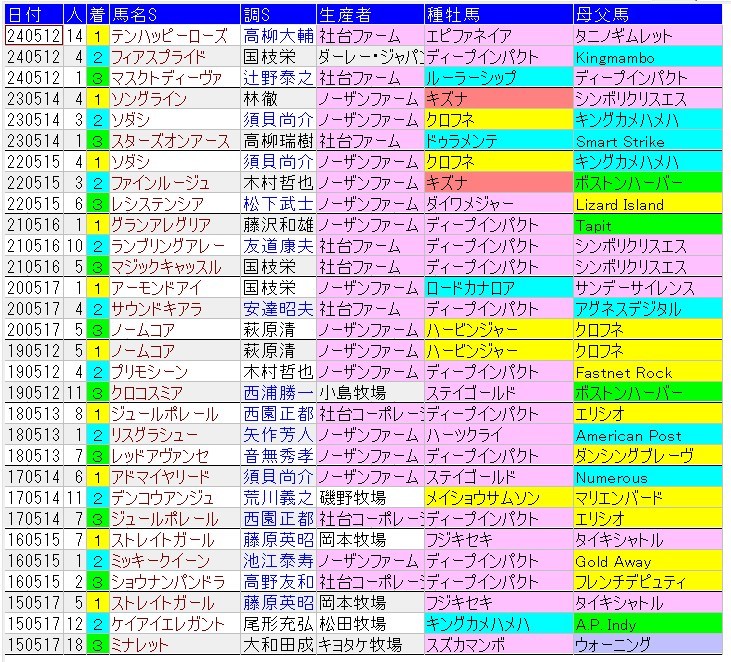Sort by the 馬名S column header
The width and height of the screenshot is (731, 662).
click(x=175, y=15)
